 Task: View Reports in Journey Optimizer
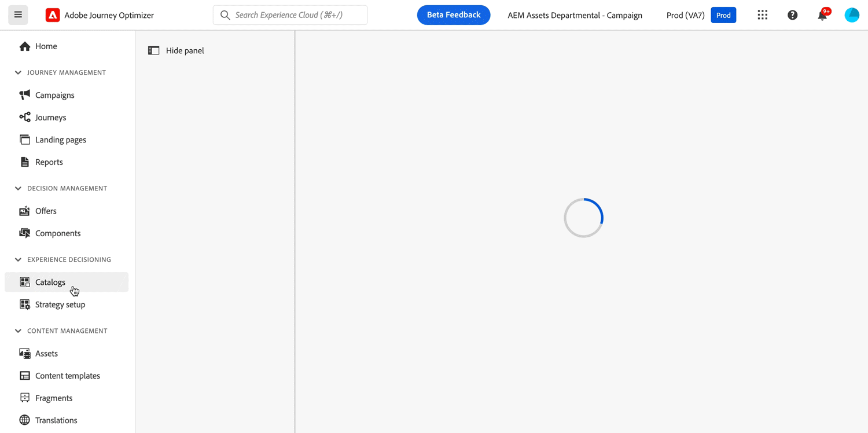pyautogui.click(x=49, y=162)
